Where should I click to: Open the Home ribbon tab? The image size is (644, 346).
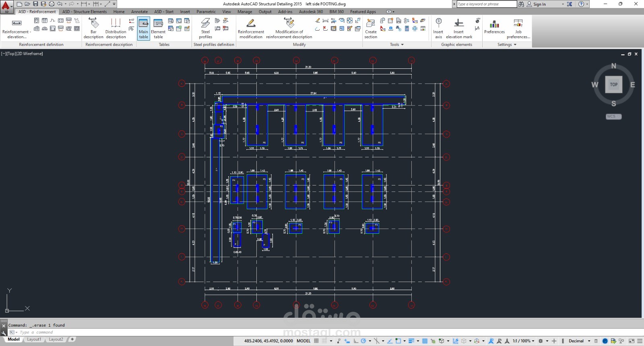click(x=119, y=12)
